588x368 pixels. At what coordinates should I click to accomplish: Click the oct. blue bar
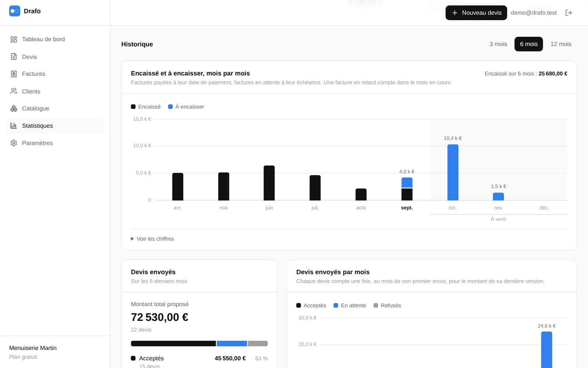click(x=453, y=172)
